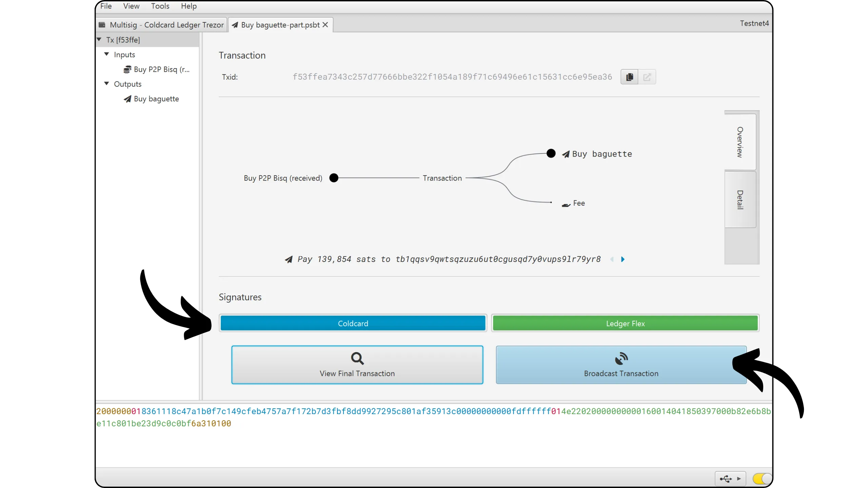
Task: Click next arrow beside payment summary
Action: 623,259
